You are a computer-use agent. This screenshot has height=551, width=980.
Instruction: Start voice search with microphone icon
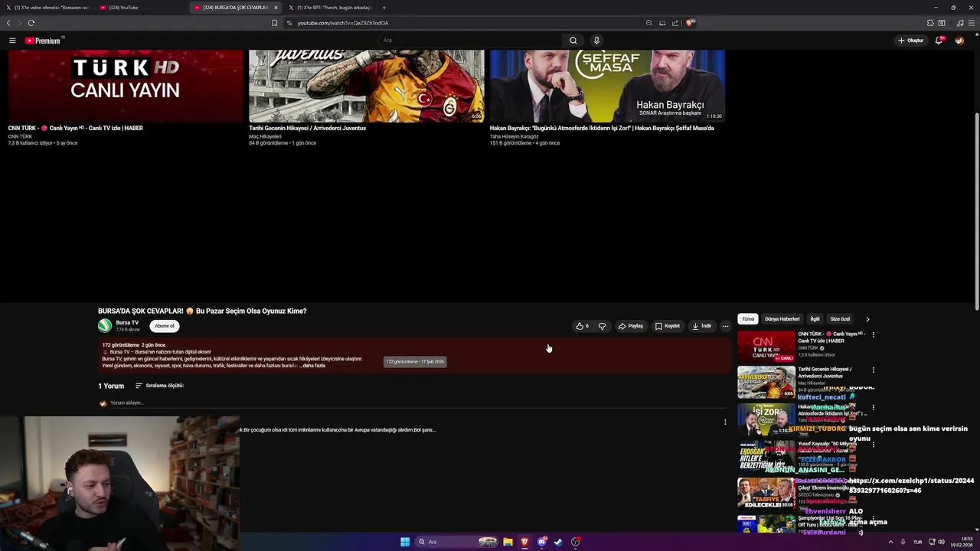click(596, 41)
